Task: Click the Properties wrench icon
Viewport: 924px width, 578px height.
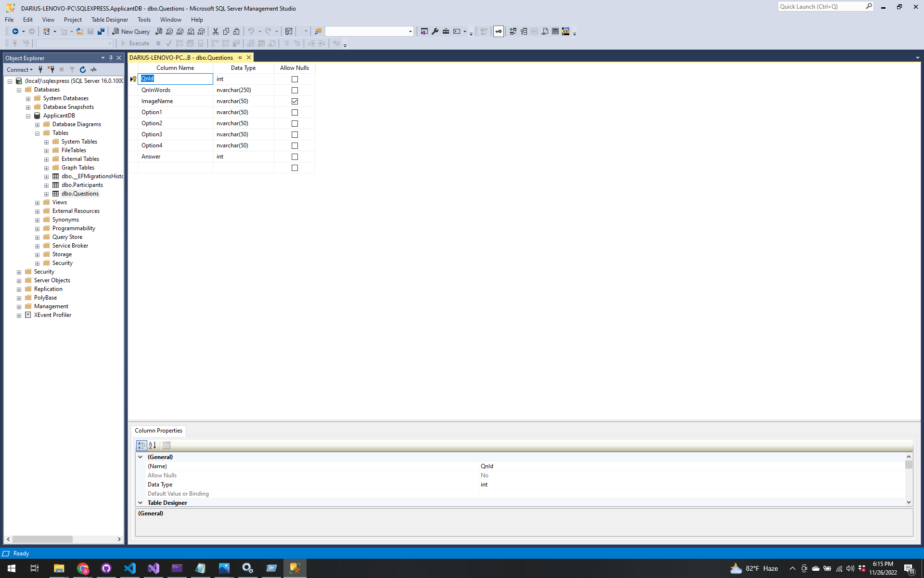Action: [x=435, y=31]
